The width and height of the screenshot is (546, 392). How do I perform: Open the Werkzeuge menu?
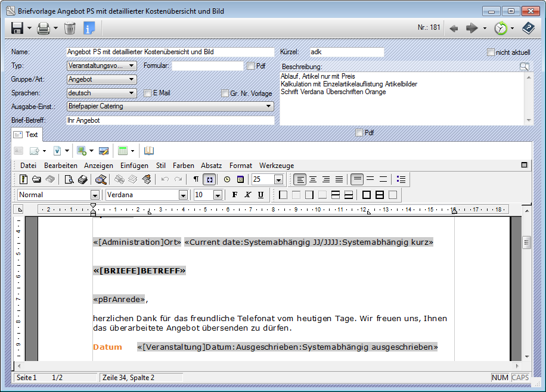pyautogui.click(x=276, y=166)
